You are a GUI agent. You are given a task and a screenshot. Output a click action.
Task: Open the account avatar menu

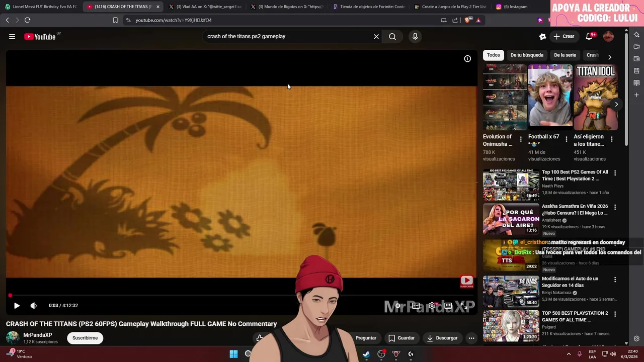click(608, 36)
